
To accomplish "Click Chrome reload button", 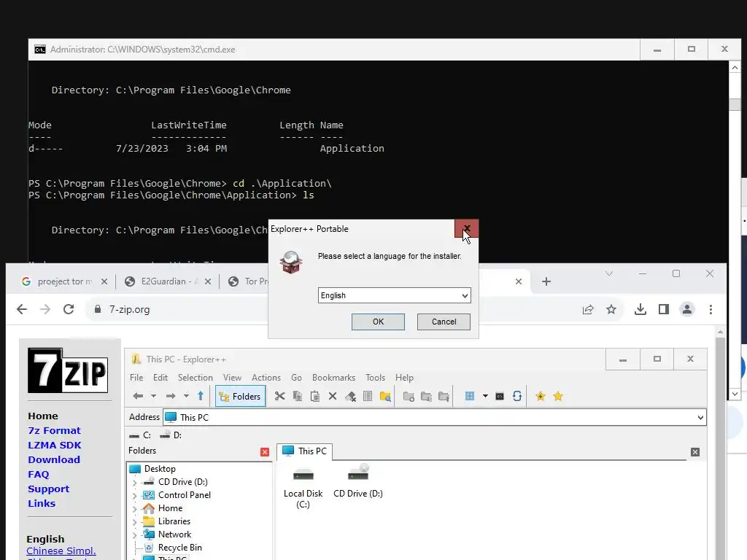I will click(x=69, y=309).
